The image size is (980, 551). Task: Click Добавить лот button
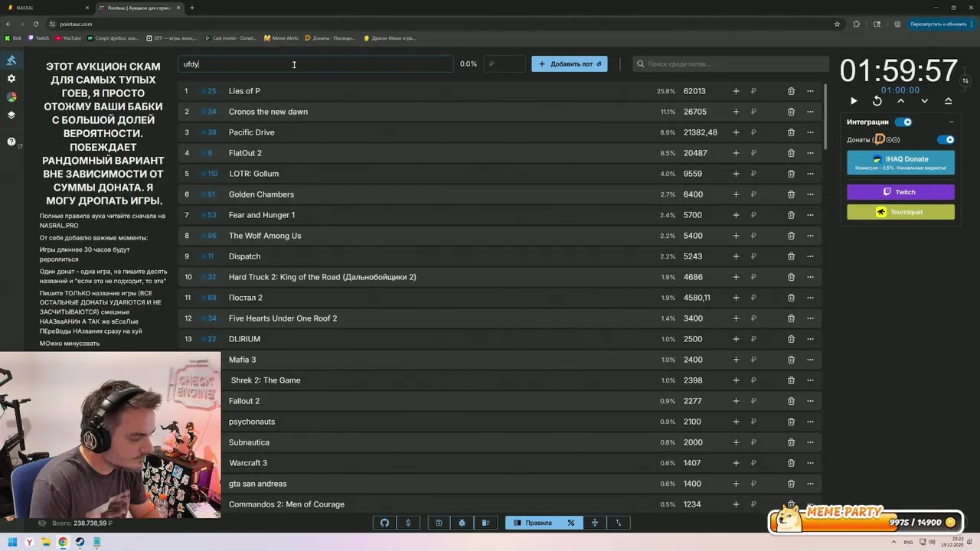(569, 64)
